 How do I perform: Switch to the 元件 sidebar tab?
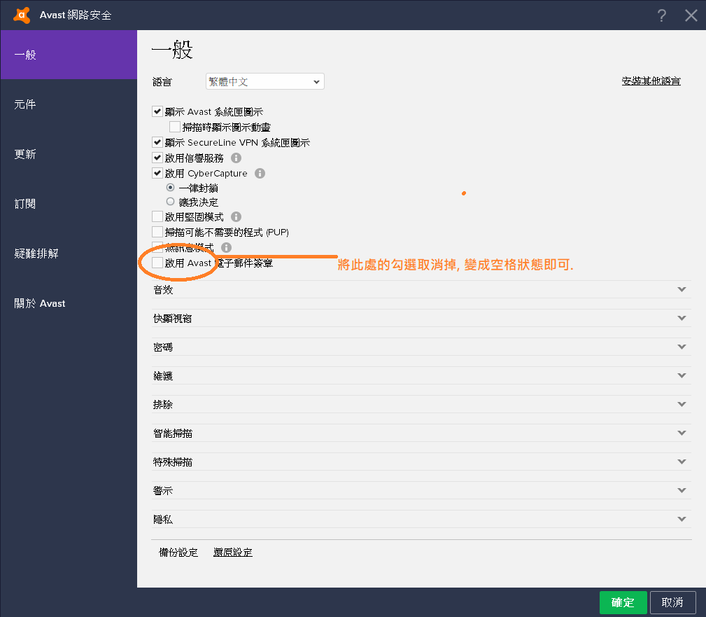click(x=69, y=104)
